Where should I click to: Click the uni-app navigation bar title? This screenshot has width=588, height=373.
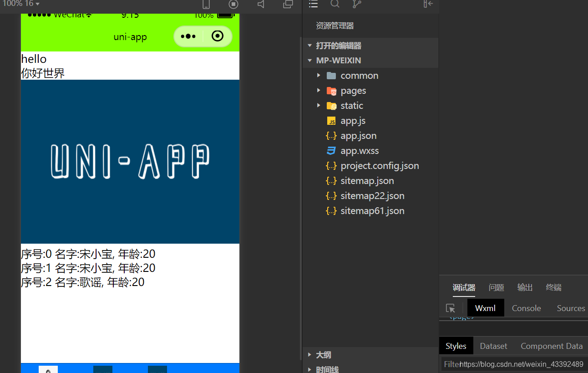[x=130, y=36]
